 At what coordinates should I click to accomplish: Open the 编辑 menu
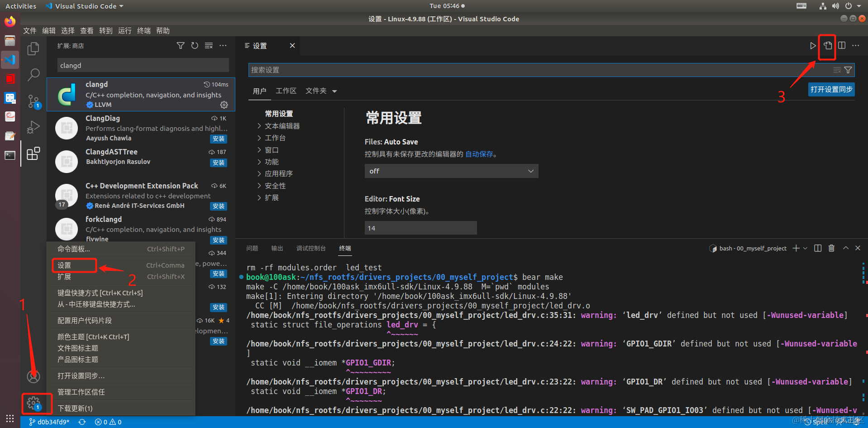click(x=49, y=31)
